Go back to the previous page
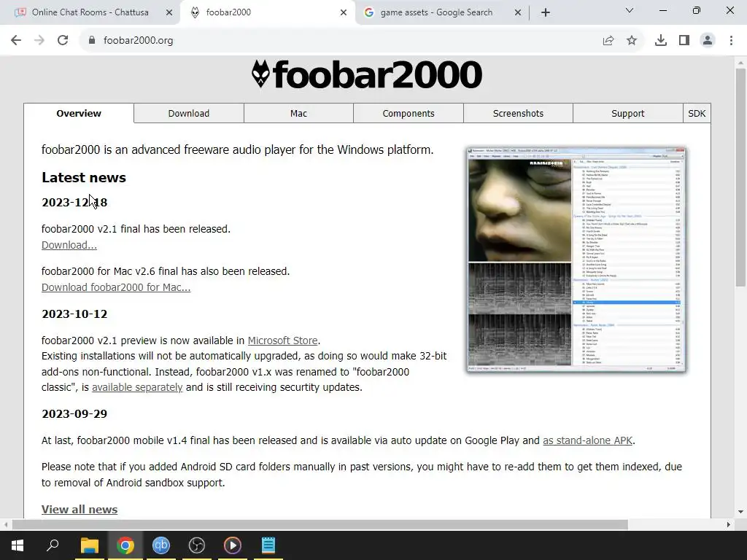 tap(16, 41)
